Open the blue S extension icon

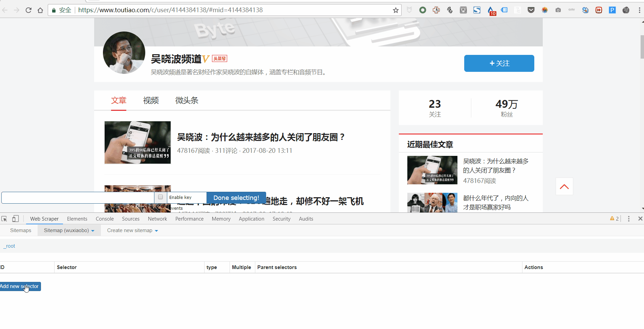(477, 10)
